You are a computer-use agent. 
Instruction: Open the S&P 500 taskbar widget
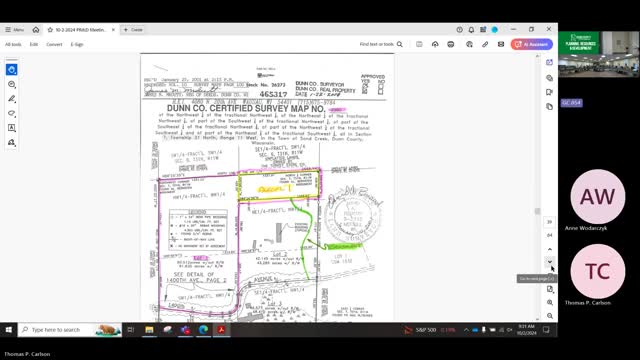[x=430, y=330]
